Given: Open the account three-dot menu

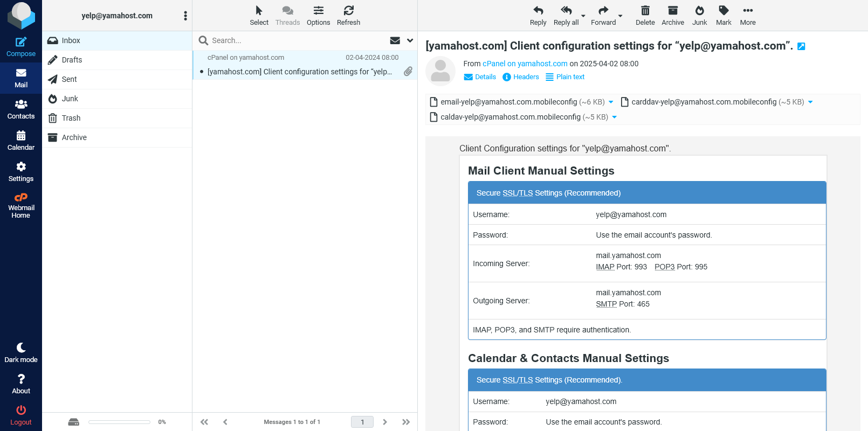Looking at the screenshot, I should [185, 16].
